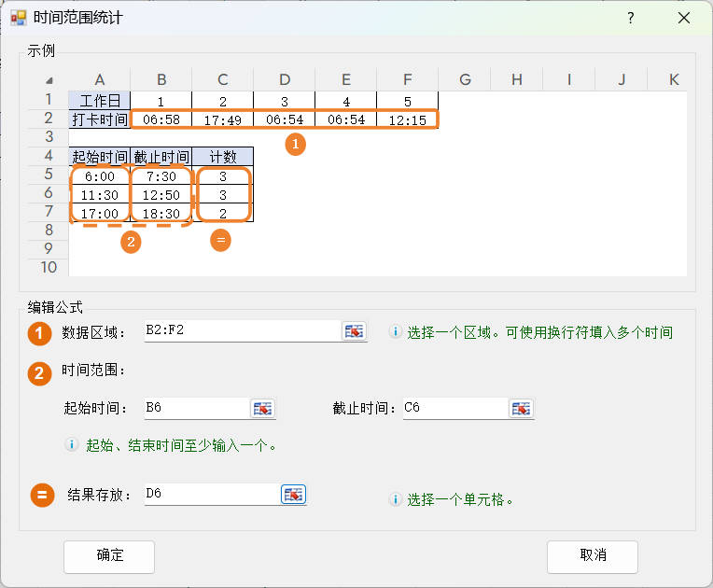Click the orange equals badge by 结果存放

click(x=42, y=495)
